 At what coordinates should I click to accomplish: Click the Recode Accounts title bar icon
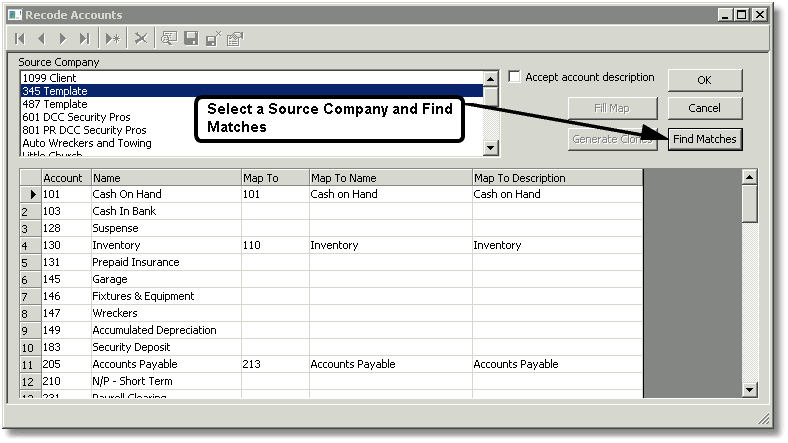15,15
